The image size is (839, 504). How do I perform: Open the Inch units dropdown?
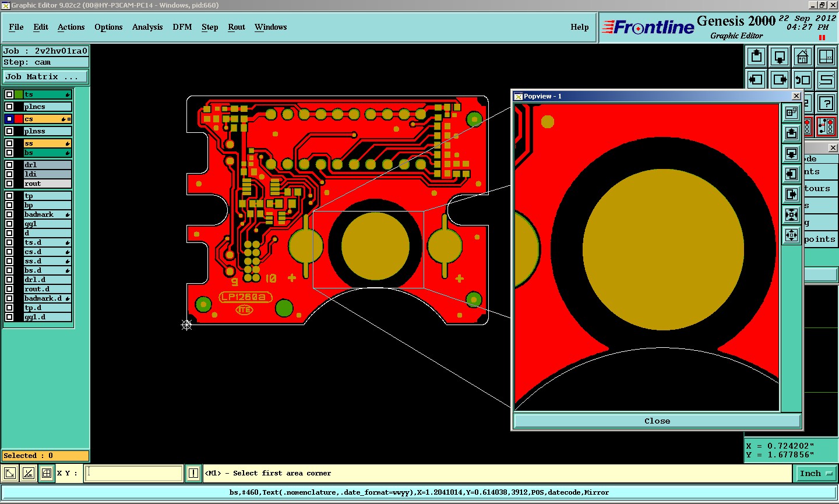pyautogui.click(x=816, y=473)
